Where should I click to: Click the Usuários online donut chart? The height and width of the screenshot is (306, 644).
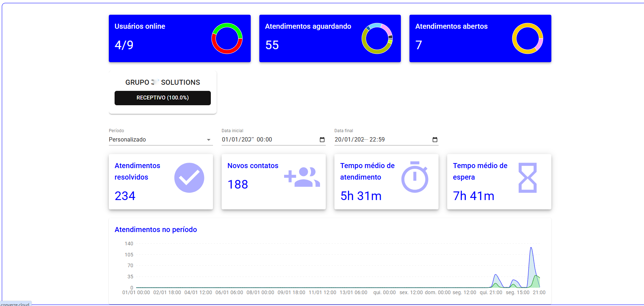coord(227,38)
